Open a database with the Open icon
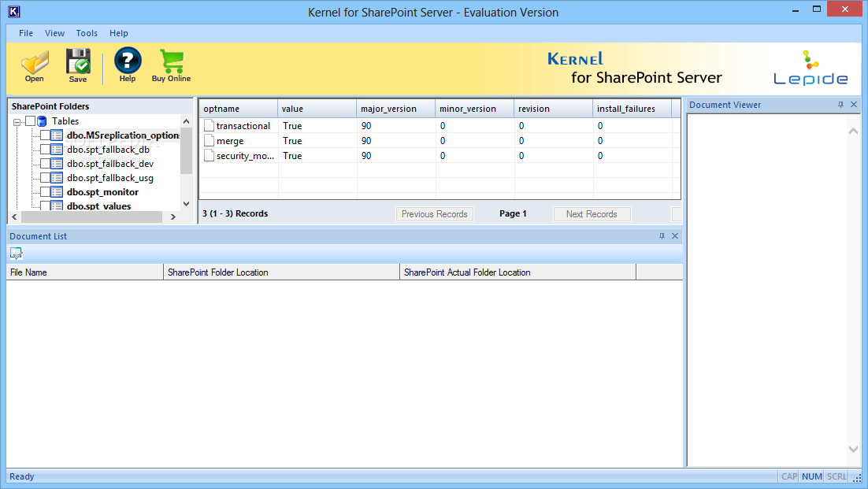 pyautogui.click(x=35, y=66)
